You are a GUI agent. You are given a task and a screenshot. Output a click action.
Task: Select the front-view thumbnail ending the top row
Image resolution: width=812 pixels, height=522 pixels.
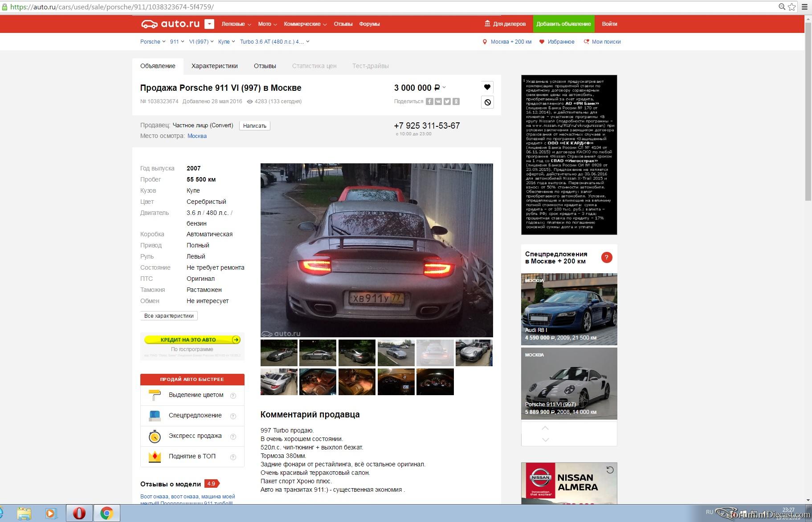click(474, 353)
